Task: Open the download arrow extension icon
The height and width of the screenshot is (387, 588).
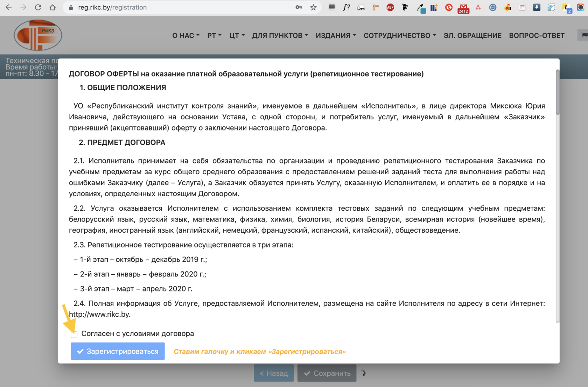Action: pyautogui.click(x=537, y=7)
